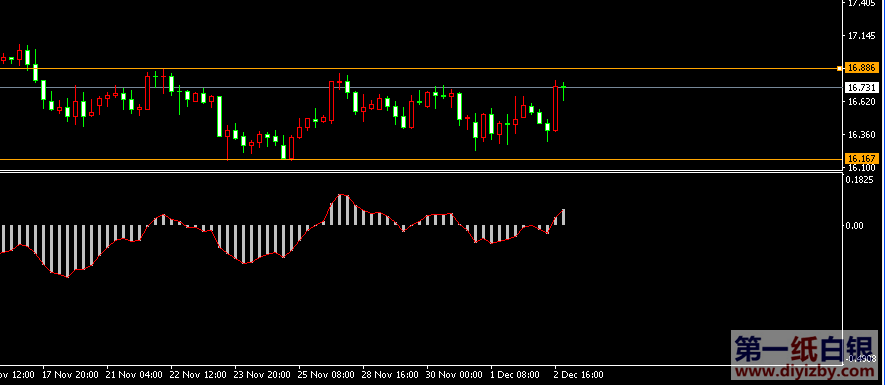Viewport: 885px width, 385px height.
Task: Select the lower orange horizontal support line
Action: pyautogui.click(x=420, y=160)
